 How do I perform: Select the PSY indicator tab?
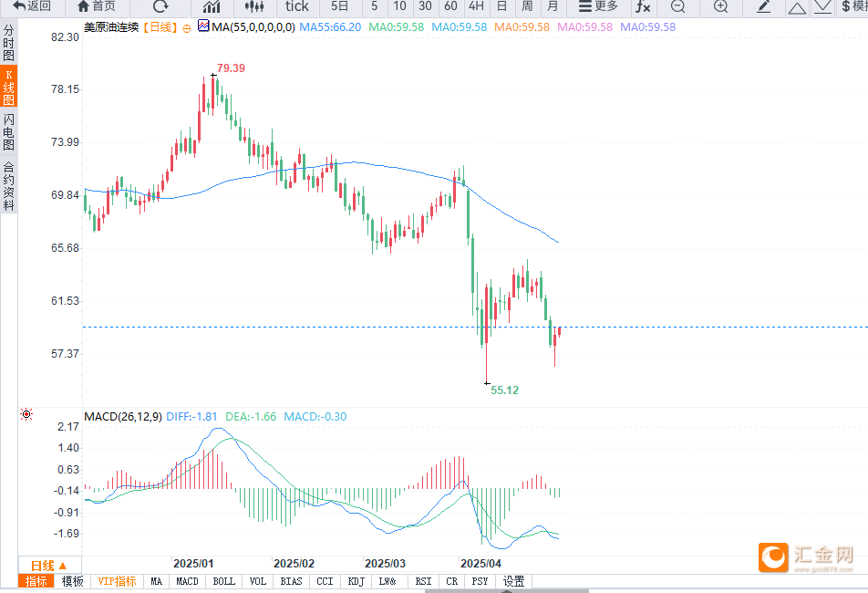[480, 581]
